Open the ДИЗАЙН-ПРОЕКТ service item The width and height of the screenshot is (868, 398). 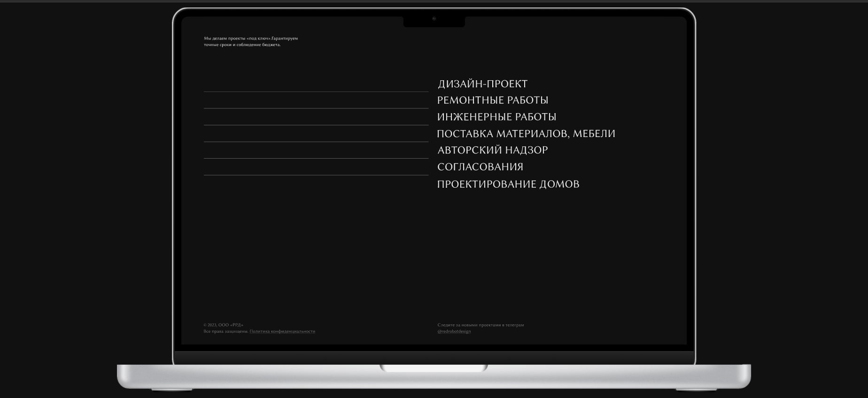pos(482,84)
